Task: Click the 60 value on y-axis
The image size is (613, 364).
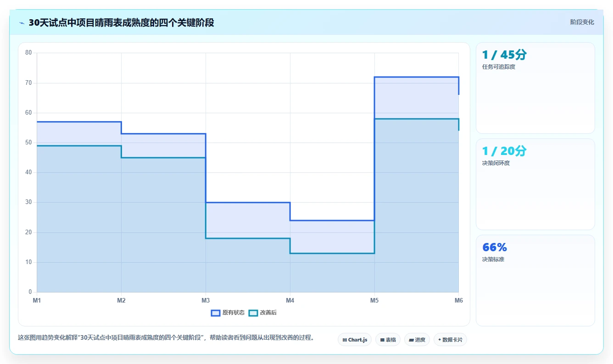Action: tap(28, 113)
